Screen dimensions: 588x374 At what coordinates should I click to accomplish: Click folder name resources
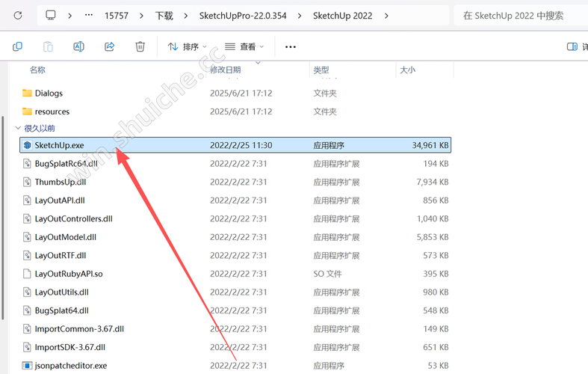52,111
